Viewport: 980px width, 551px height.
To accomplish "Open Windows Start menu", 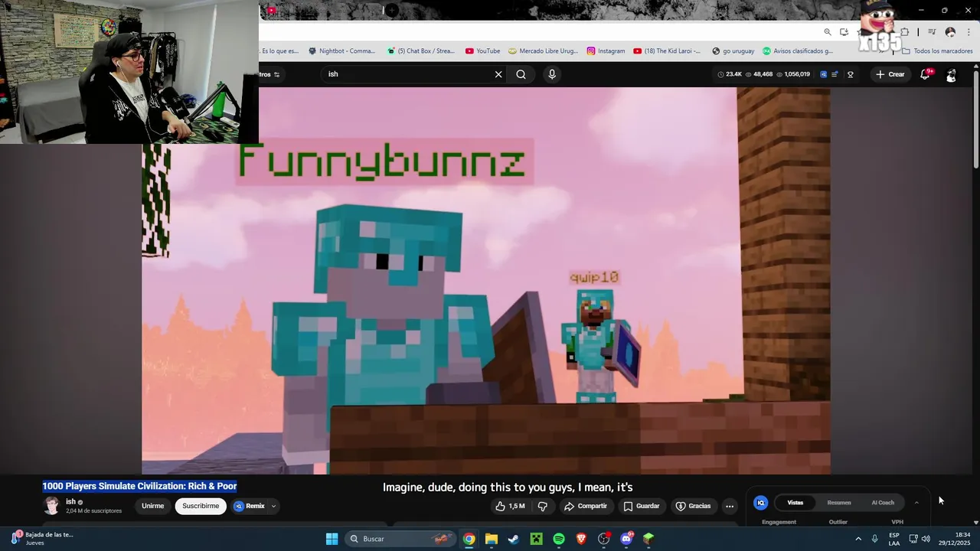I will coord(332,539).
